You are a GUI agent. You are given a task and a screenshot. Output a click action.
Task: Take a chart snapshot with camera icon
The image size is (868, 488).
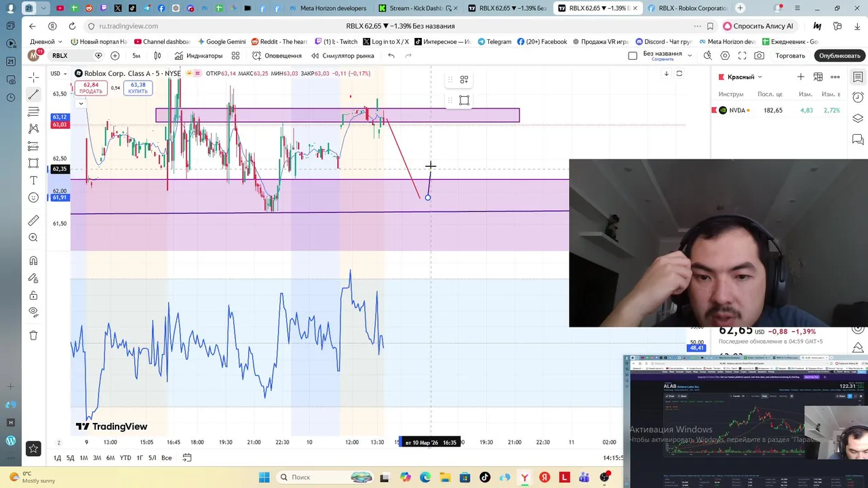pos(759,56)
